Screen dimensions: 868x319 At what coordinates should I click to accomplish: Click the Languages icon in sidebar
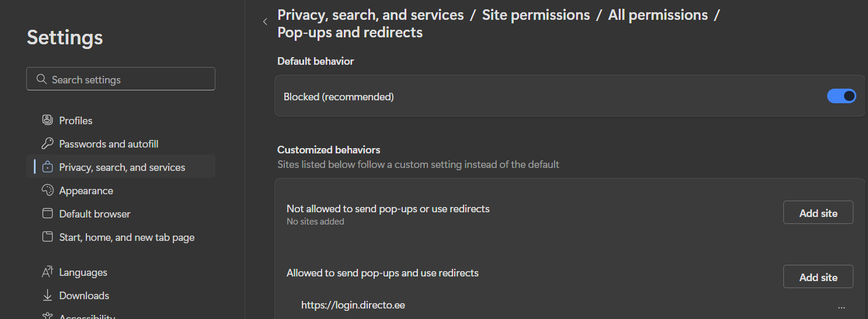(47, 272)
